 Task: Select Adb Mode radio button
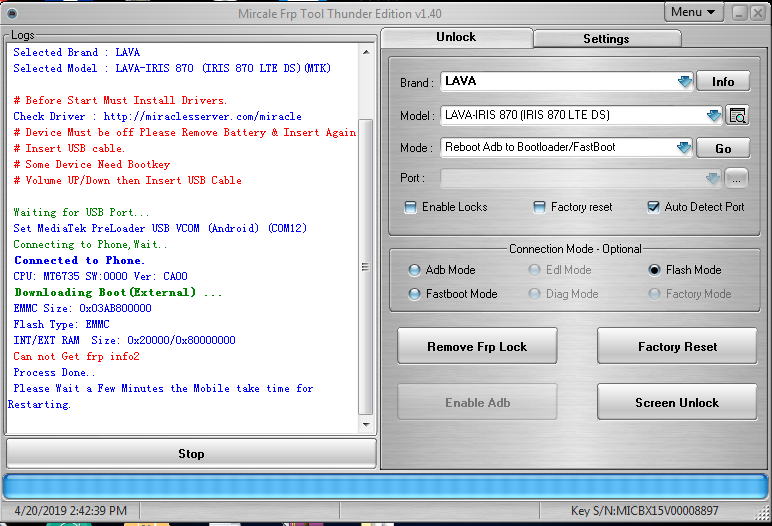point(442,270)
